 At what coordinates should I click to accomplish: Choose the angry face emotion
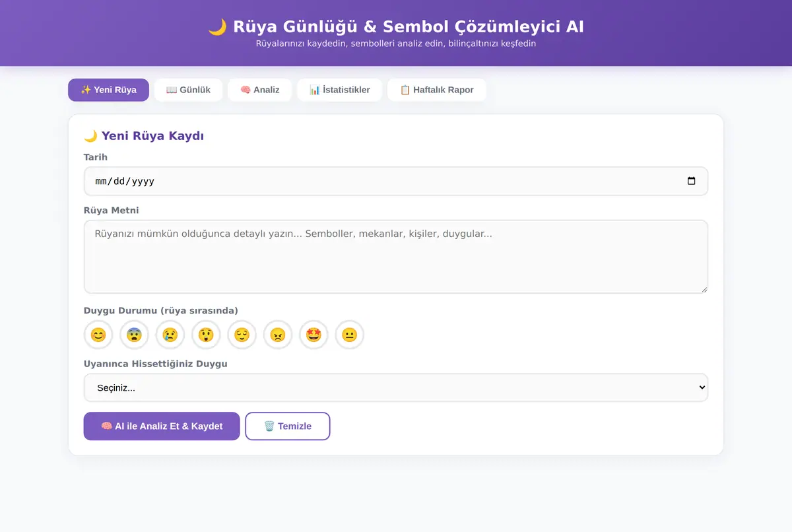[278, 335]
